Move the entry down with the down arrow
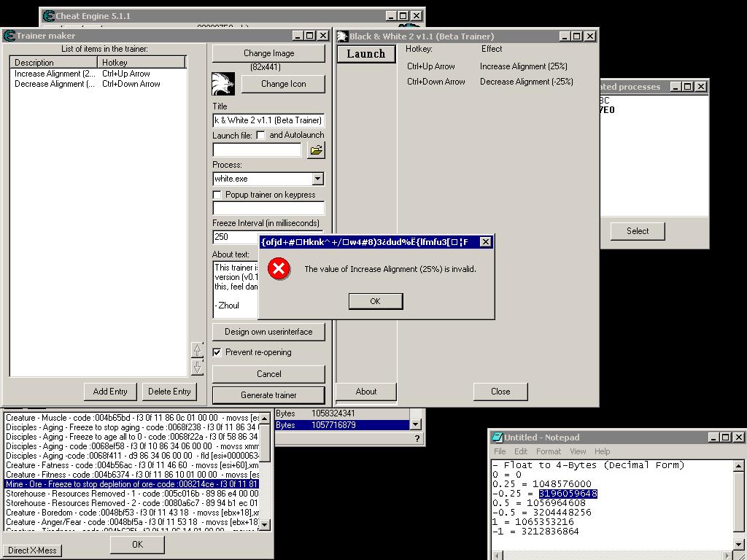The image size is (747, 560). [x=197, y=367]
